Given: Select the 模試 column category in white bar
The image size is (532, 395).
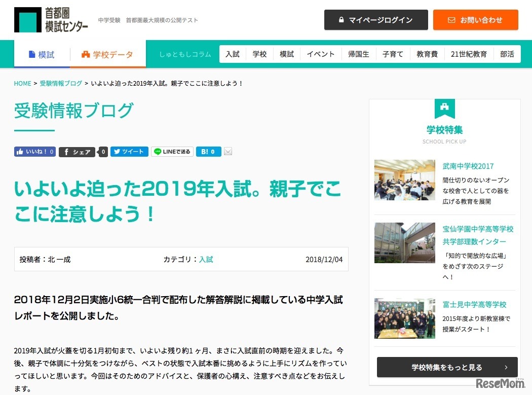Looking at the screenshot, I should tap(287, 54).
